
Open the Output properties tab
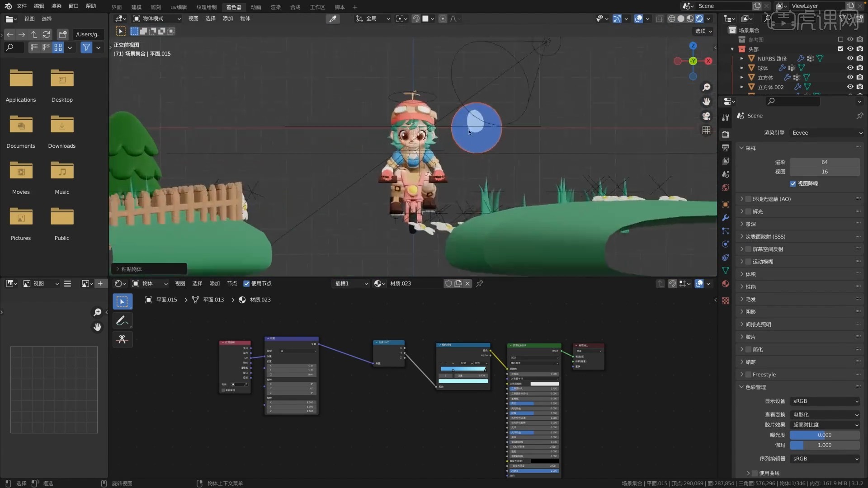pos(726,148)
